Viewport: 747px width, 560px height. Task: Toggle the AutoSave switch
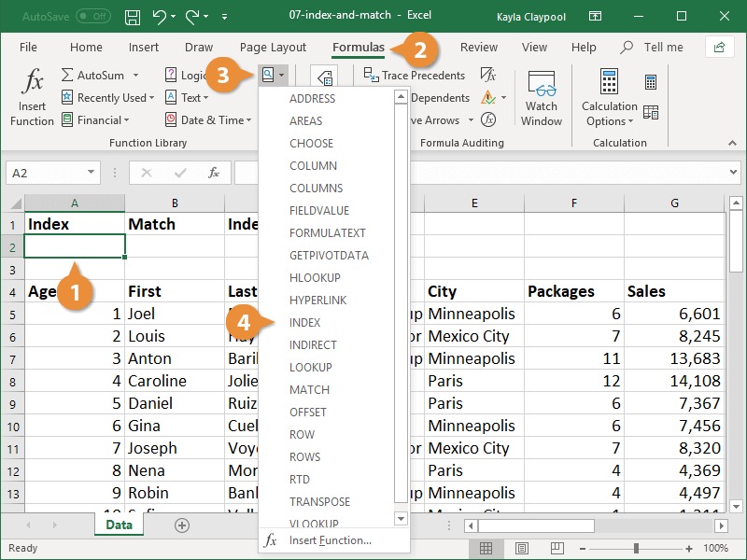pos(93,17)
